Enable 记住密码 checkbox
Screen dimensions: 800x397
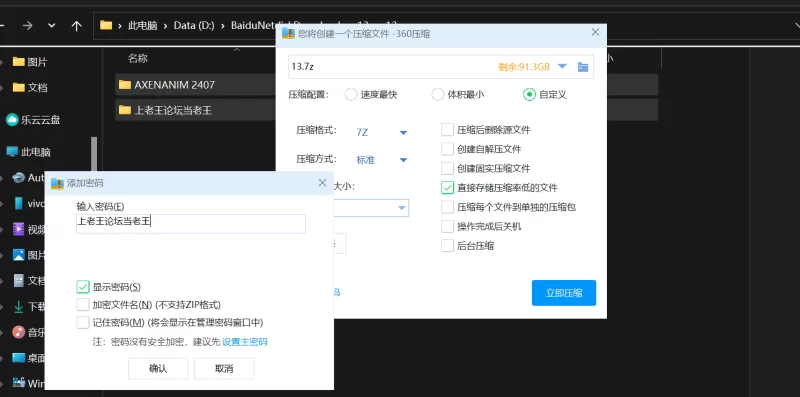pos(83,322)
